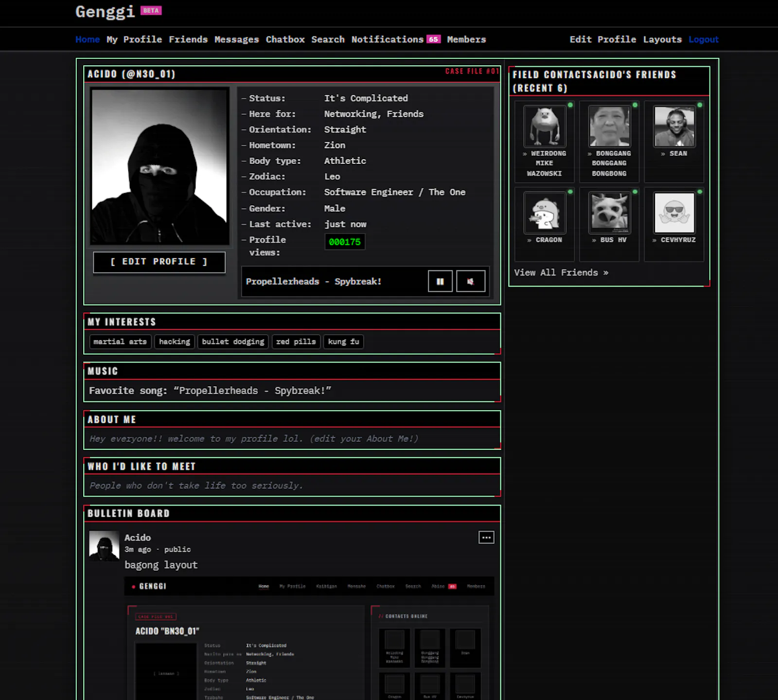Open Messages

pos(237,39)
